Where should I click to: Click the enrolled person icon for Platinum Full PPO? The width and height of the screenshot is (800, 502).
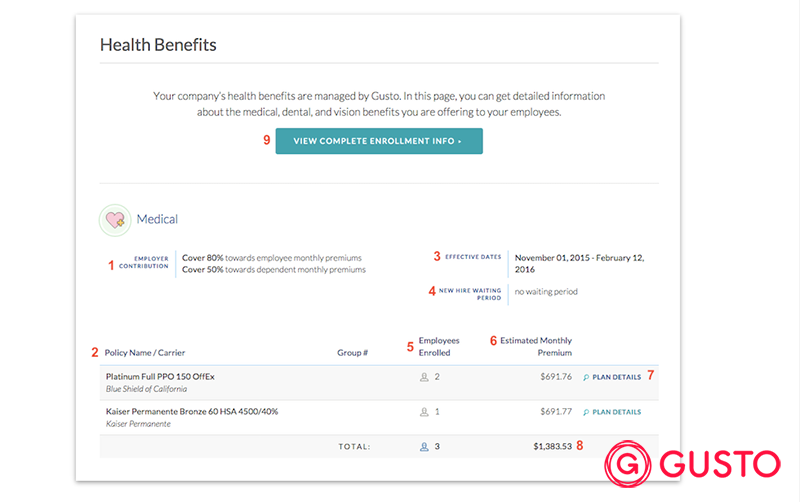[424, 377]
